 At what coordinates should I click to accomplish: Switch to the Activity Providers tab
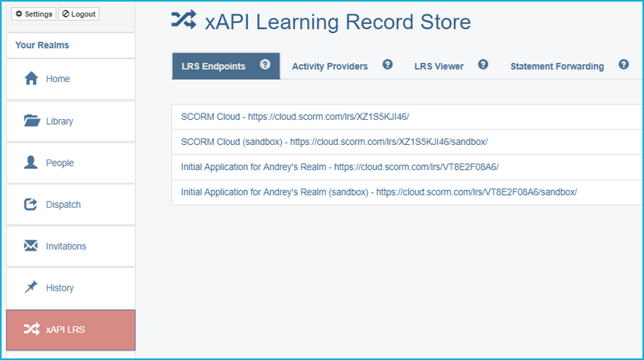tap(330, 66)
